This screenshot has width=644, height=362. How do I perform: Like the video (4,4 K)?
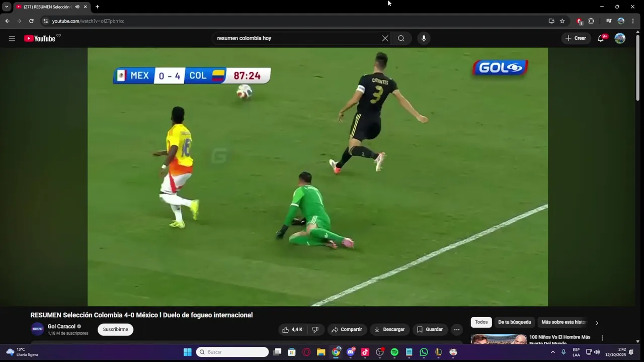(293, 329)
